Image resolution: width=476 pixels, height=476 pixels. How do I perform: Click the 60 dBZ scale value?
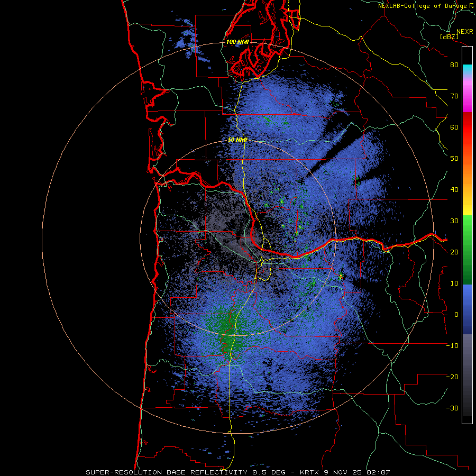coord(454,127)
